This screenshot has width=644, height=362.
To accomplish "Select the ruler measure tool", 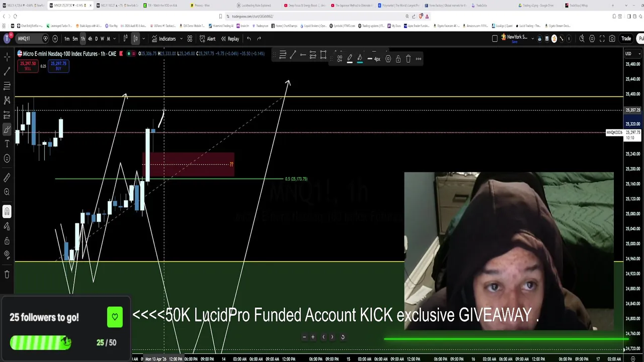I will (x=7, y=177).
